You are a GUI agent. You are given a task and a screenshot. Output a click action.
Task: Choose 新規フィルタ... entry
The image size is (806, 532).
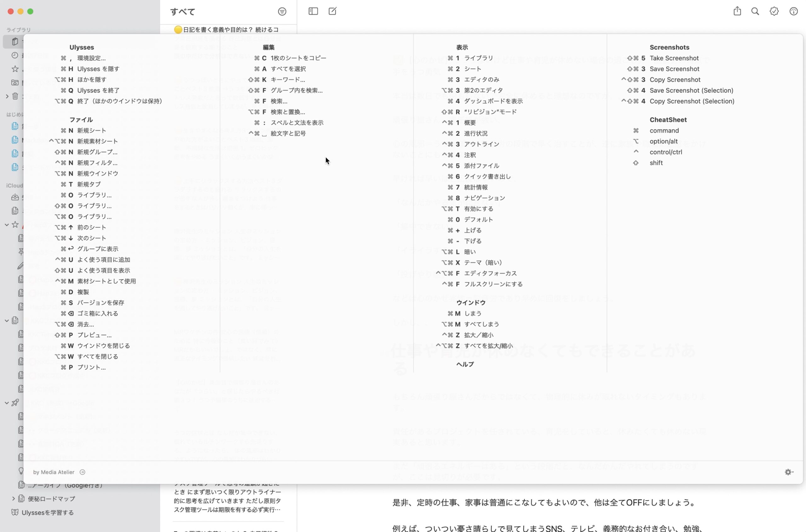coord(97,163)
